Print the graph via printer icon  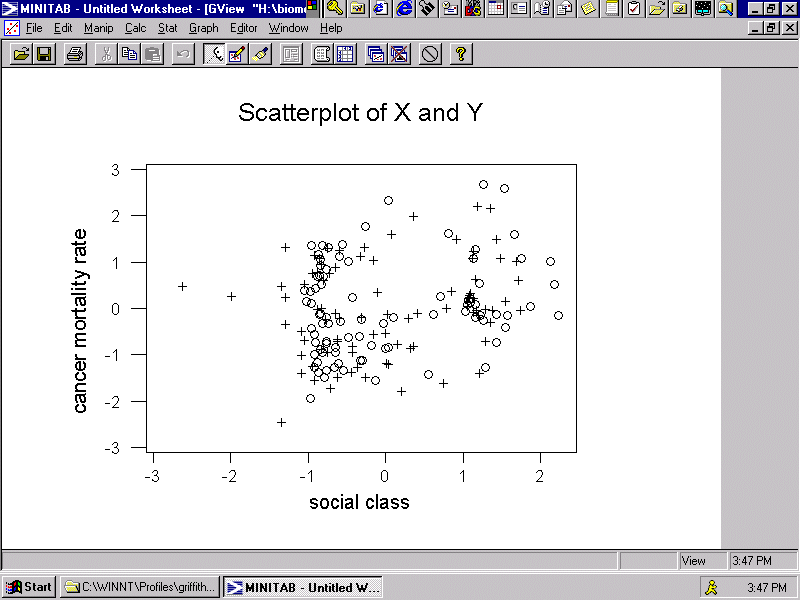click(75, 54)
